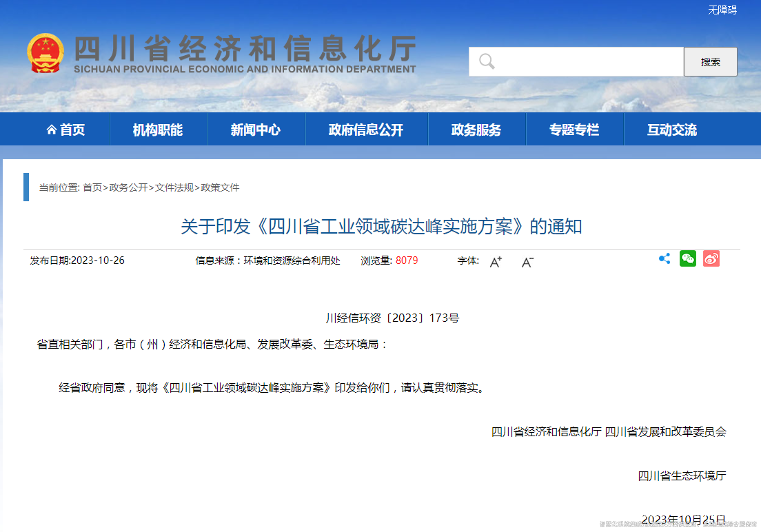This screenshot has width=761, height=532.
Task: Share article to Weibo
Action: coord(711,258)
